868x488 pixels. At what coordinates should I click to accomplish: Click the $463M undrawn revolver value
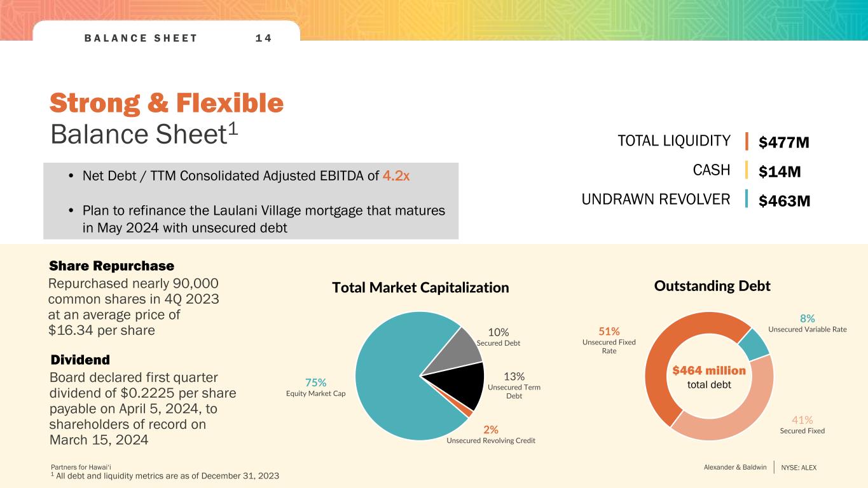(785, 201)
